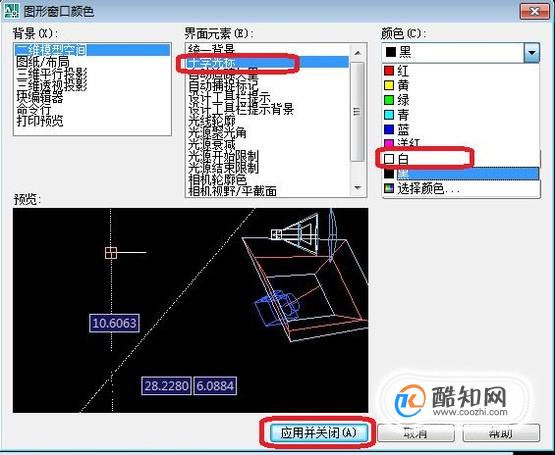Choose 命令行 in background list
The height and width of the screenshot is (455, 555).
point(34,109)
